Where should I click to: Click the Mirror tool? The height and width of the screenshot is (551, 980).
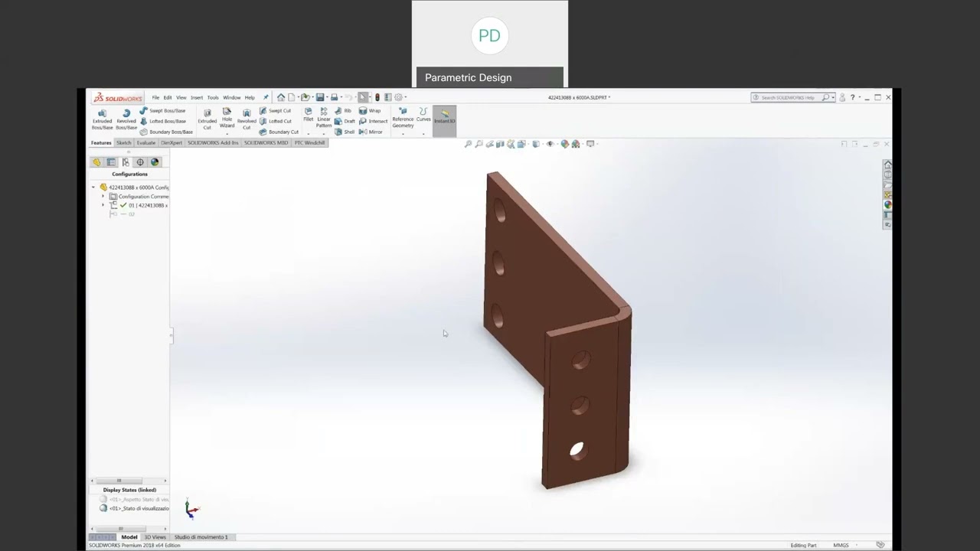click(371, 132)
